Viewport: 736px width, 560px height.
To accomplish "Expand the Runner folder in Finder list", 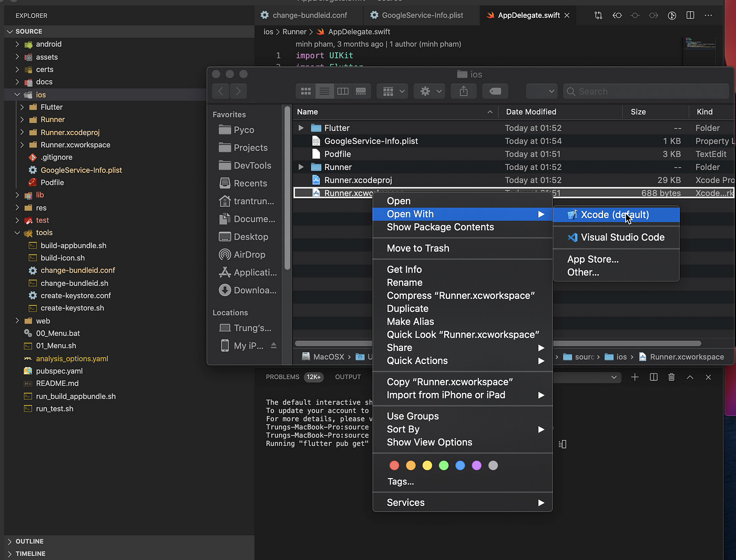I will [x=301, y=167].
